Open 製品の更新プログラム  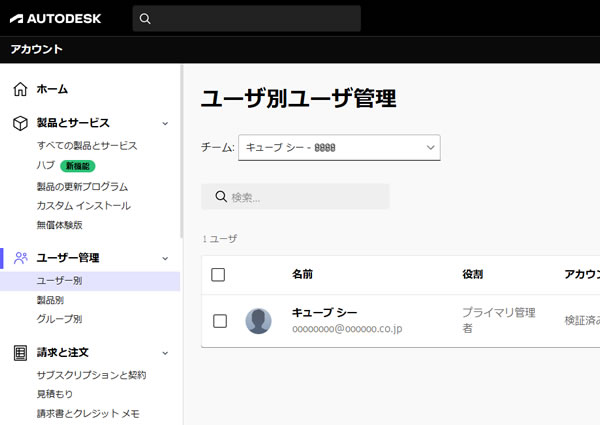(82, 186)
